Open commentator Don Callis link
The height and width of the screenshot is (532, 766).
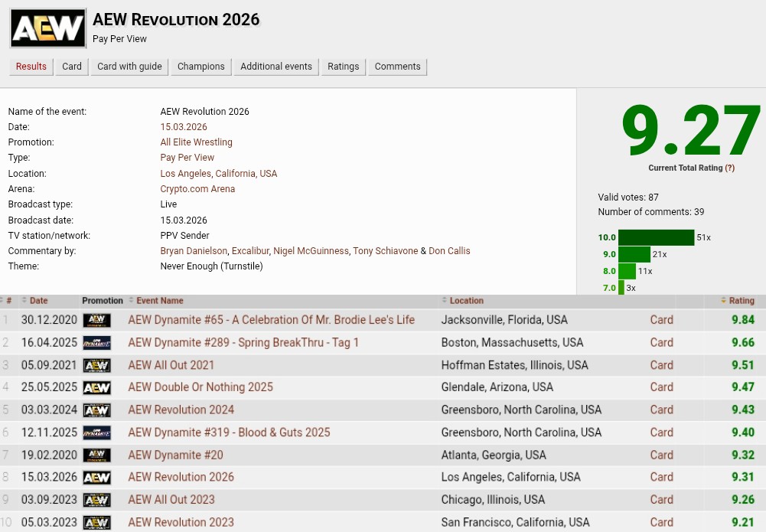click(449, 251)
